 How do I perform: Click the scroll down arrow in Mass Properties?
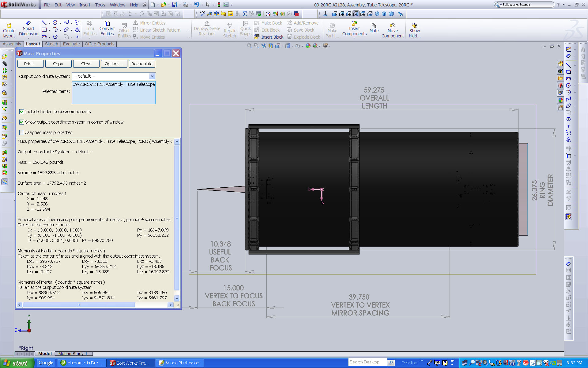177,298
